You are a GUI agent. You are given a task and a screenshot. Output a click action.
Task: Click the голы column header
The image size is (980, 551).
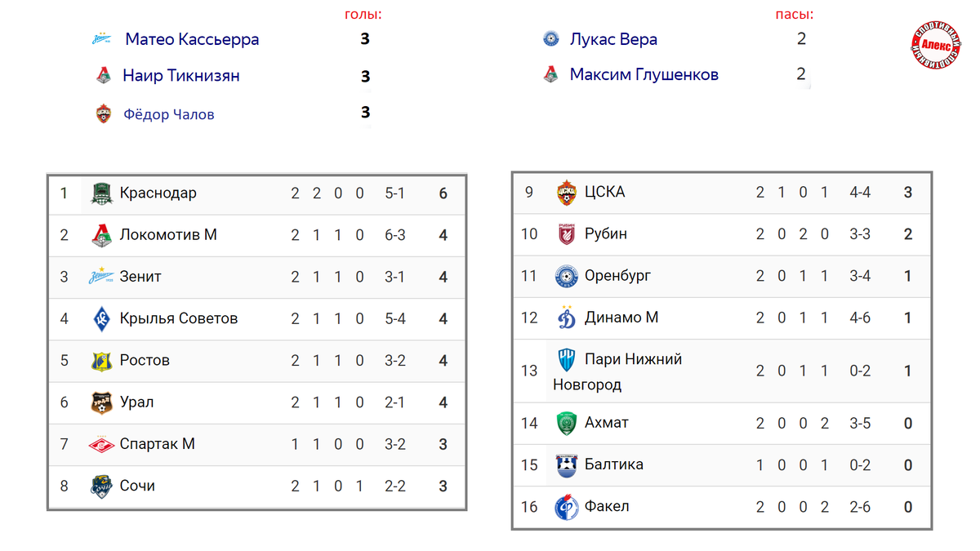click(x=363, y=15)
